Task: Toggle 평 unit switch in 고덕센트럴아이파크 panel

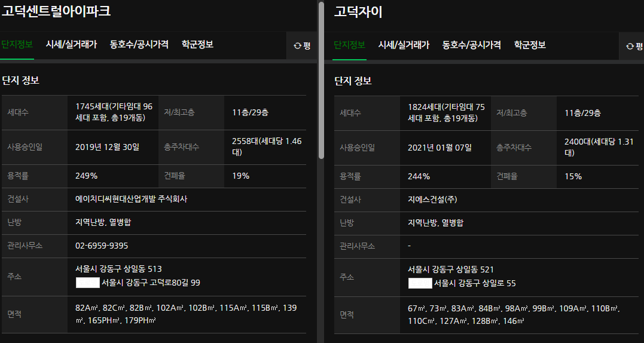Action: click(x=302, y=45)
